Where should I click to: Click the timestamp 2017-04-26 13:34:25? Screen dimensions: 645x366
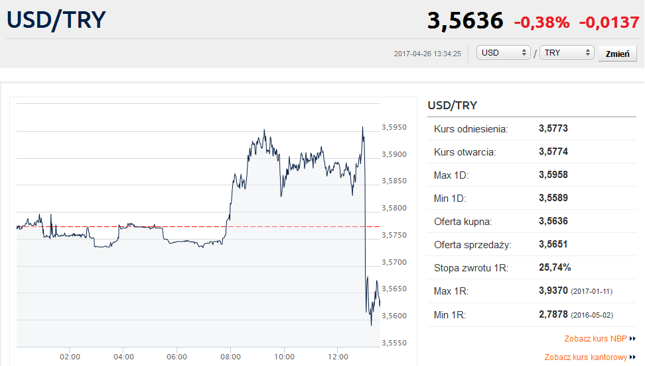[427, 54]
